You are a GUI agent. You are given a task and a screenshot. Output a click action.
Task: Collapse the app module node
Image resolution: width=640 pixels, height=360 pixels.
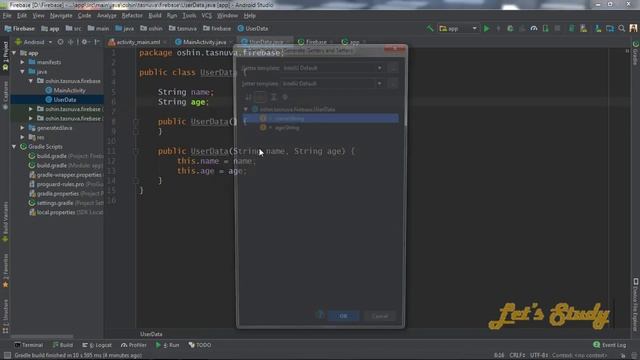tap(14, 53)
